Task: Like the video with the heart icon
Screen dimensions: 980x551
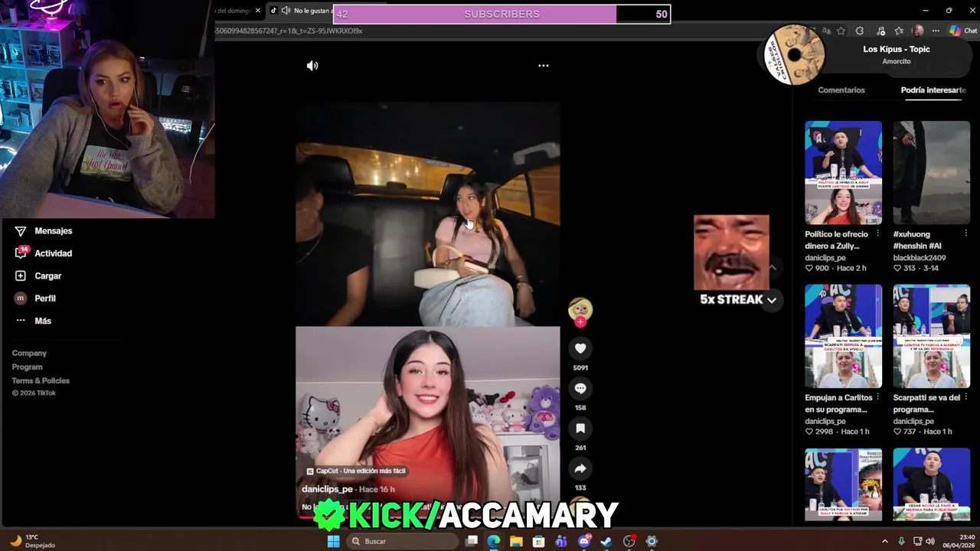Action: (x=580, y=348)
